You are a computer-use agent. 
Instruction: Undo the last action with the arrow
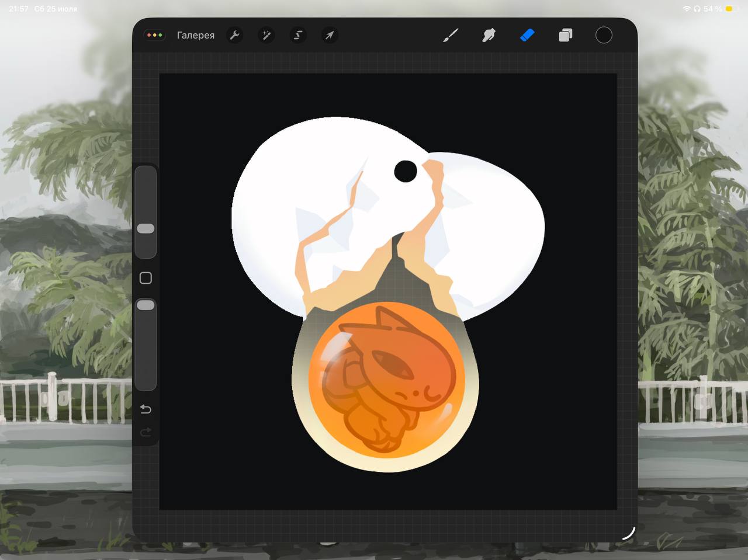[x=146, y=409]
